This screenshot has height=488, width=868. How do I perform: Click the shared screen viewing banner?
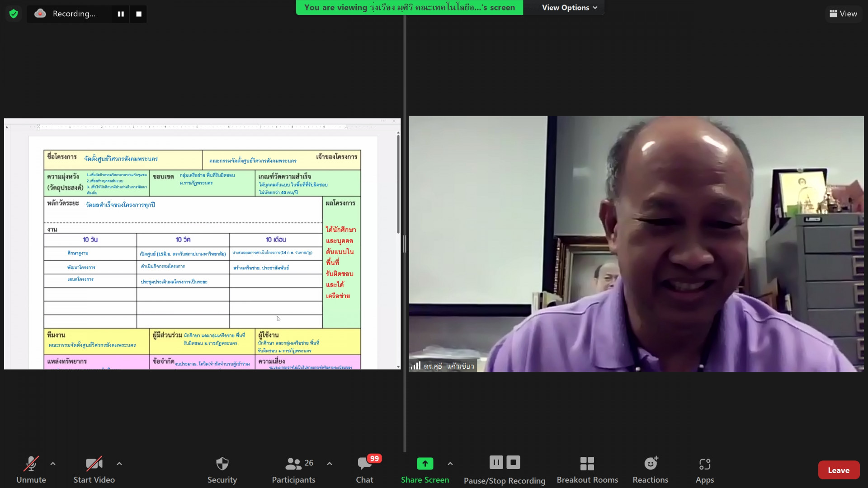tap(410, 7)
